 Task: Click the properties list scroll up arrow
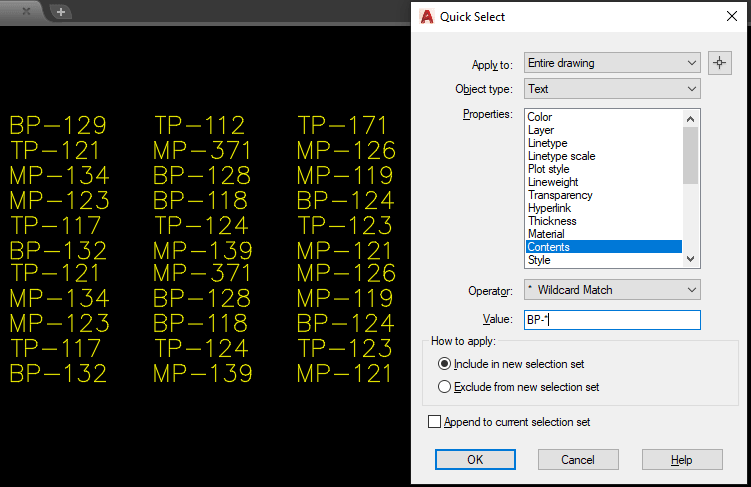(690, 119)
